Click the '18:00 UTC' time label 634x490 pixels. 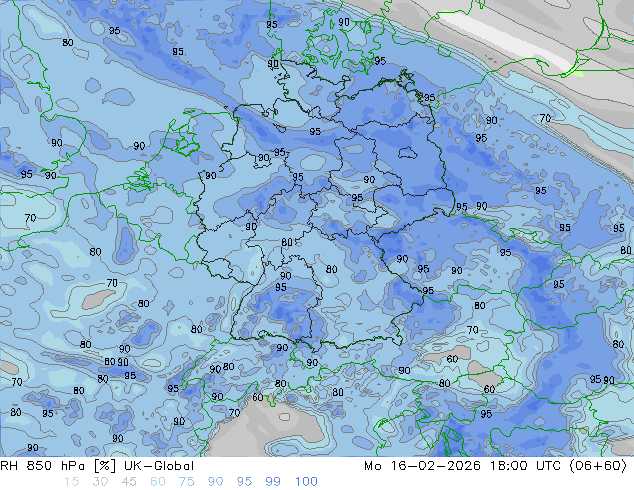point(525,466)
